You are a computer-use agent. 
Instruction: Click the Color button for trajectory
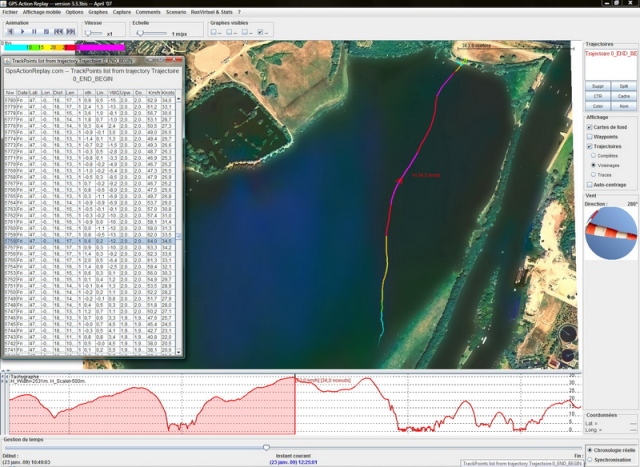point(598,106)
